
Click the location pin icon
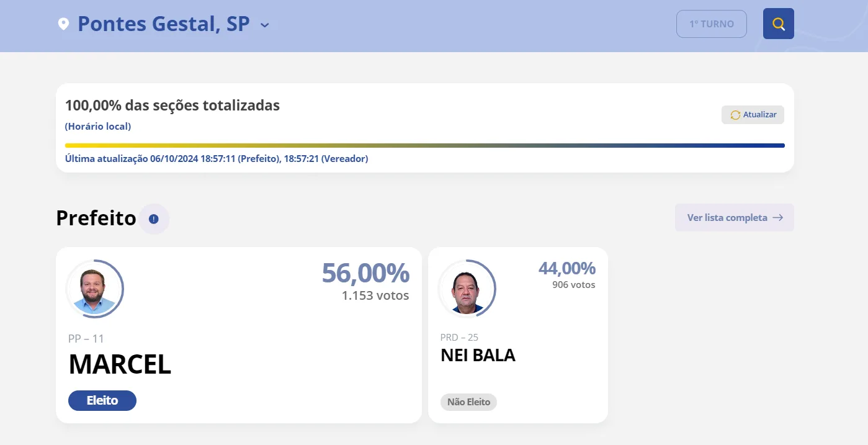(x=63, y=24)
